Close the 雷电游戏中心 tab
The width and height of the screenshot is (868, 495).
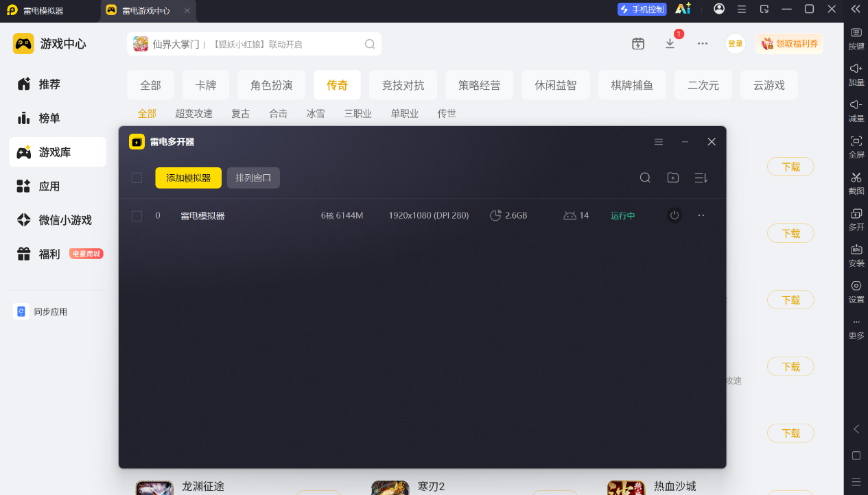187,10
